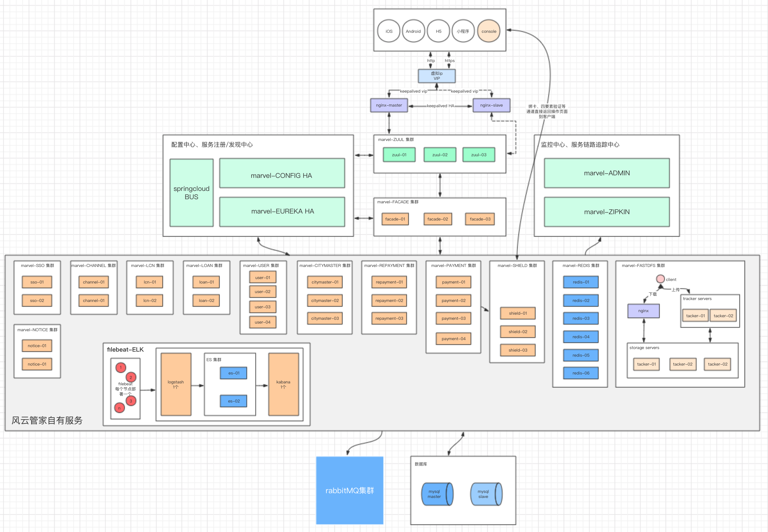This screenshot has width=768, height=532.
Task: Click the facade-03 service box
Action: point(480,219)
